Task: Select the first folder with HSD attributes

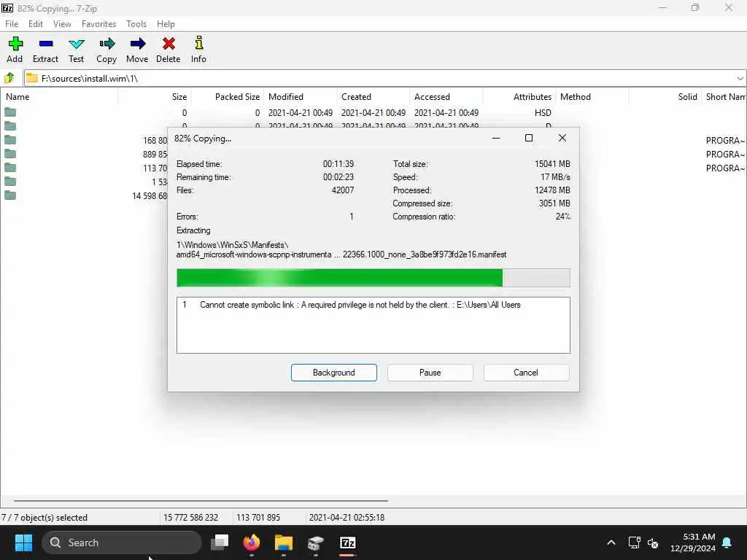Action: point(10,112)
